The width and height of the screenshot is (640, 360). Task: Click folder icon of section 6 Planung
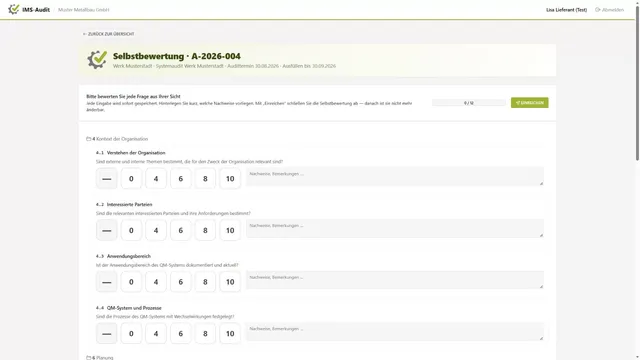pyautogui.click(x=89, y=358)
